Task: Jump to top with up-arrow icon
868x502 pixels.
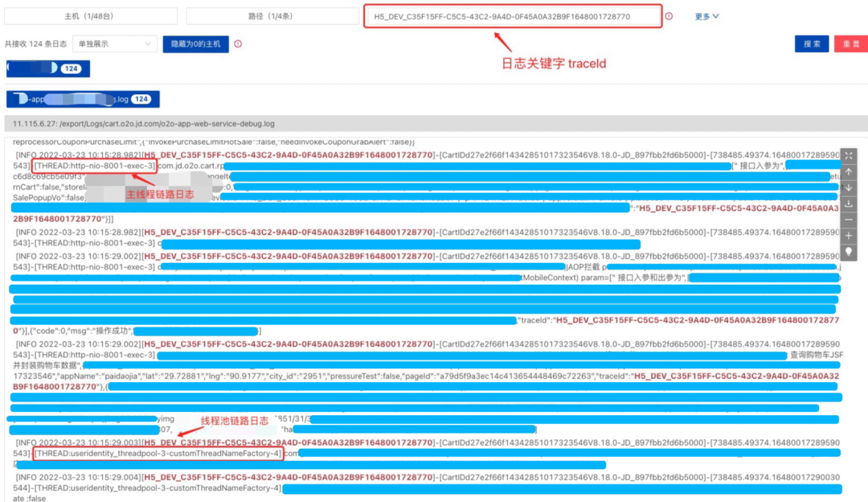Action: coord(849,172)
